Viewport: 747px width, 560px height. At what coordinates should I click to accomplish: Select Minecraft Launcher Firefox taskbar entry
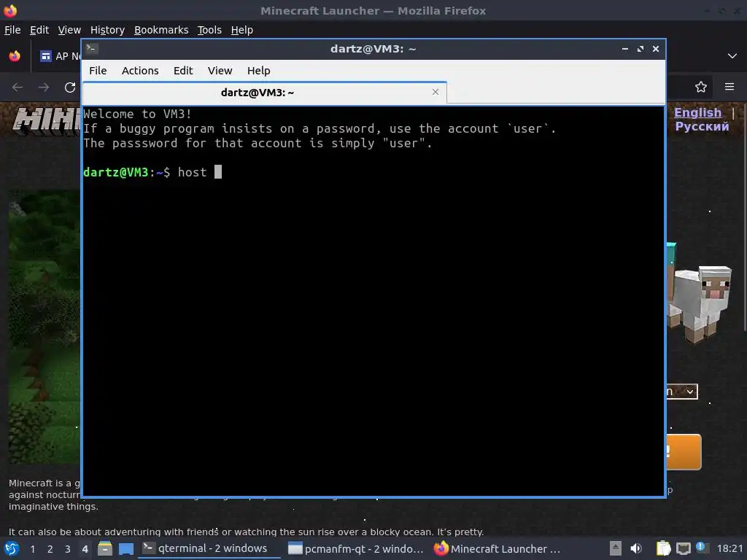(498, 548)
